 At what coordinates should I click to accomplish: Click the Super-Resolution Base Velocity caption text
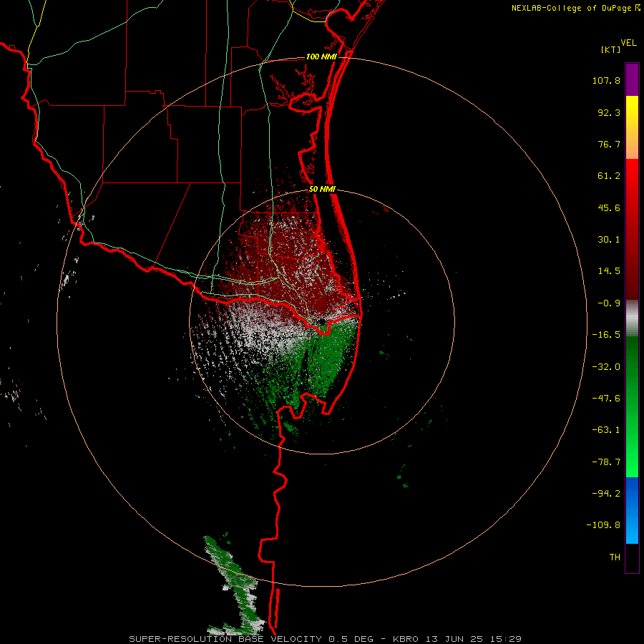(325, 639)
